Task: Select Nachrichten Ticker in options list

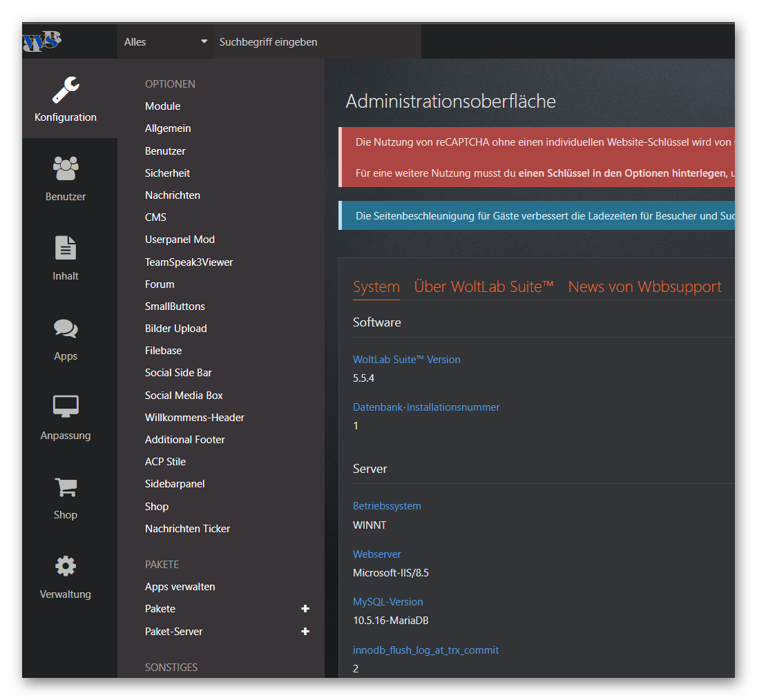Action: point(187,529)
